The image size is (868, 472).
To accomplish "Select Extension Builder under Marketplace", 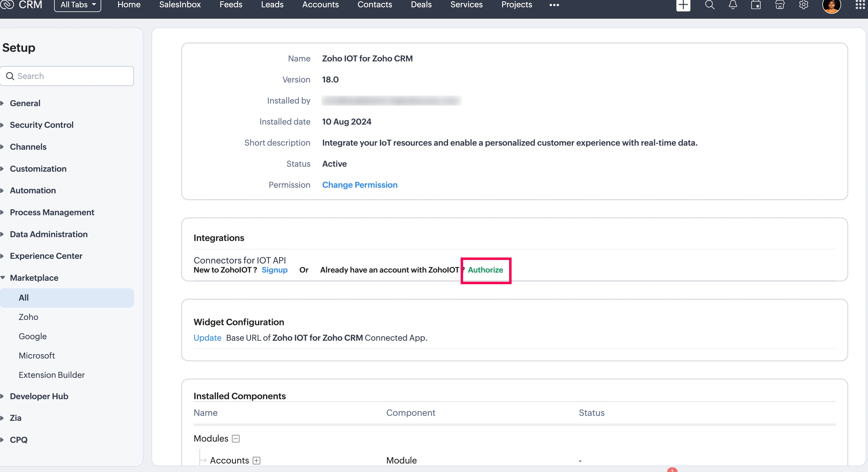I will [51, 375].
